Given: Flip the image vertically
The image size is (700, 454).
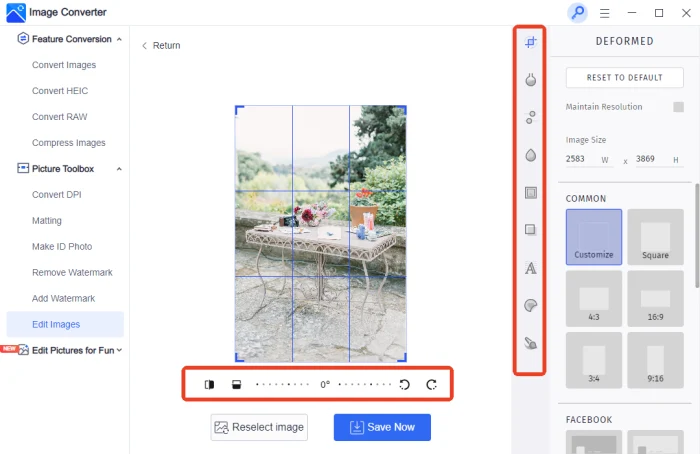Looking at the screenshot, I should [x=236, y=384].
